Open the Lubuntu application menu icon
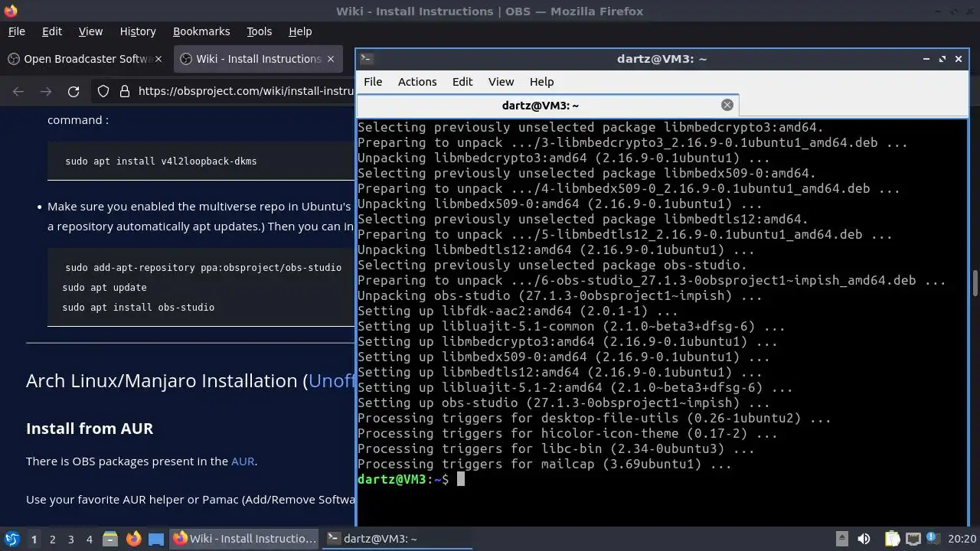This screenshot has height=551, width=980. pyautogui.click(x=11, y=539)
